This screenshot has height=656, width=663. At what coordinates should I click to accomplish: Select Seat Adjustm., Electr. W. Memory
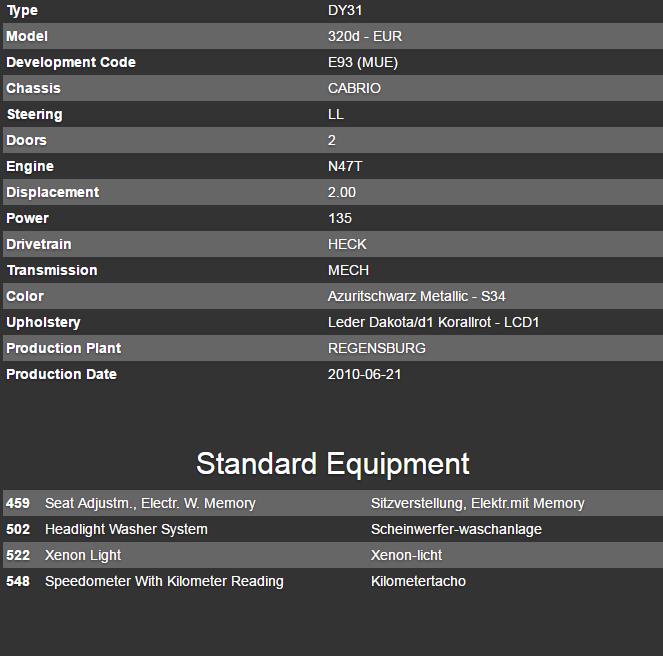(150, 504)
